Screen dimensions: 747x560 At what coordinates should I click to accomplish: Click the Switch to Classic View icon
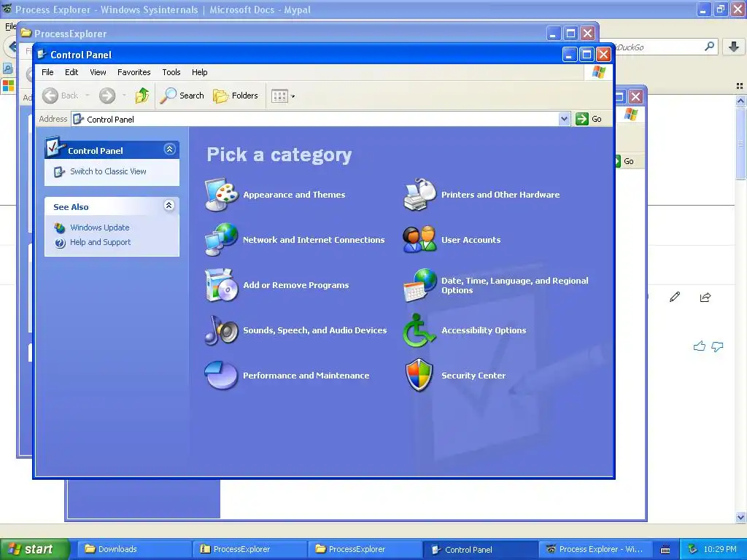pyautogui.click(x=60, y=171)
